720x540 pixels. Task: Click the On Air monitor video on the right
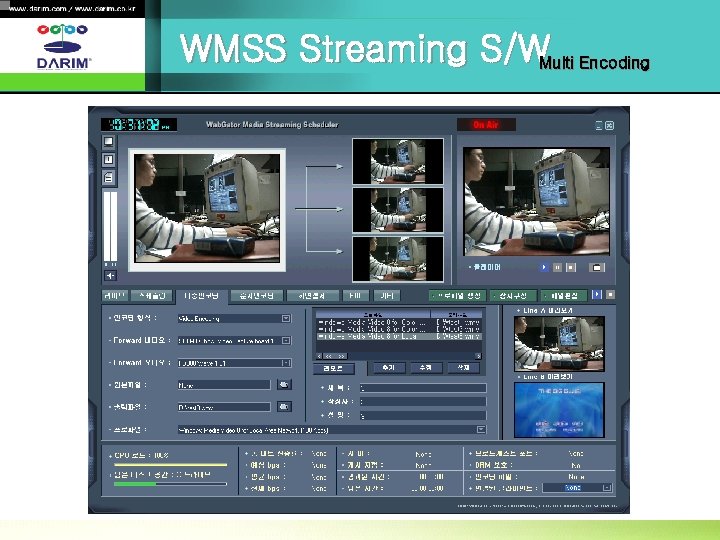[x=536, y=201]
